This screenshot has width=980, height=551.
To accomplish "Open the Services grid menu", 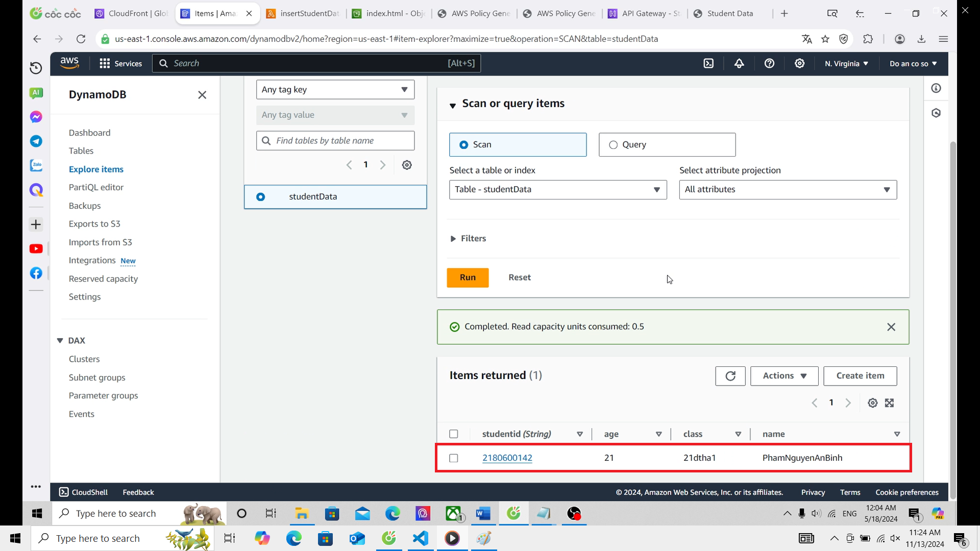I will tap(120, 63).
